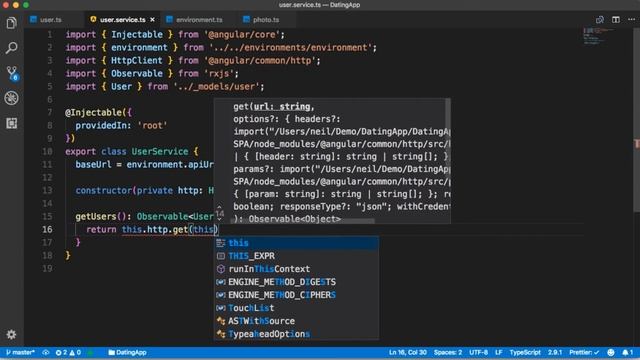The width and height of the screenshot is (640, 360).
Task: Click Ln 16, Col 30 indicator
Action: click(407, 352)
